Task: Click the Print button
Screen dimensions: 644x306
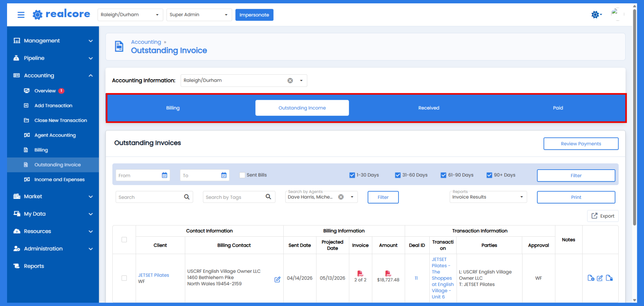Action: [576, 197]
